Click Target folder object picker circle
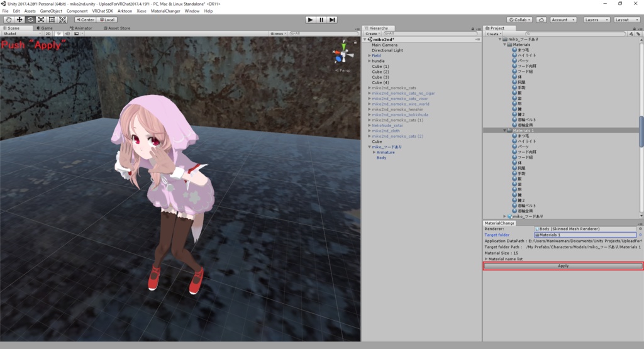 (640, 235)
